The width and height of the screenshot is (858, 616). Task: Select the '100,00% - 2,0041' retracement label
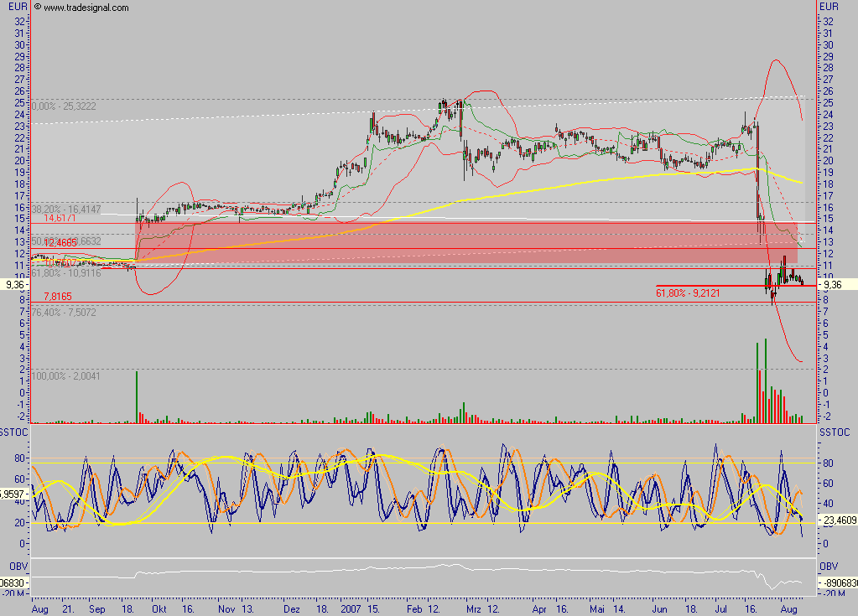pyautogui.click(x=66, y=376)
